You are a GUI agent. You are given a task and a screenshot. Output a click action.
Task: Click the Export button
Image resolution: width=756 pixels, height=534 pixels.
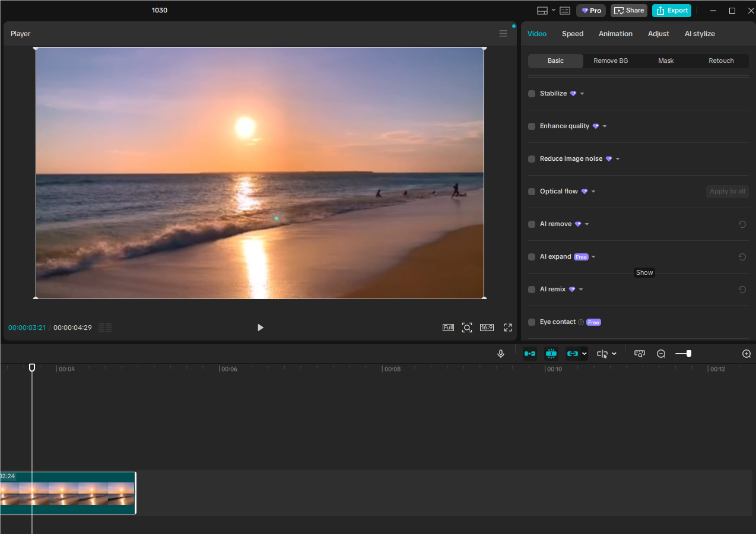[x=671, y=10]
